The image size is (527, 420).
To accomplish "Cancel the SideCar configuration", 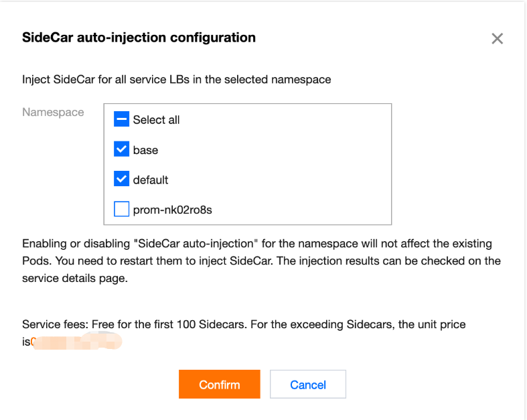I will pyautogui.click(x=307, y=384).
